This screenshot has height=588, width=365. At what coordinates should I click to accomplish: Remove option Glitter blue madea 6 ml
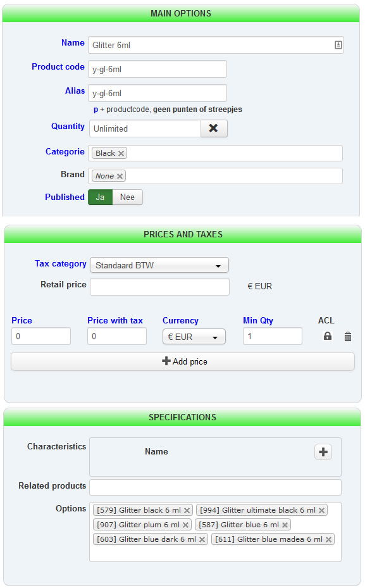click(x=329, y=540)
